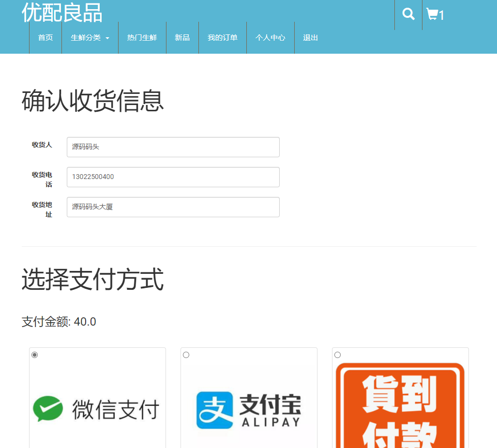
Task: Click the search magnifier icon
Action: click(408, 14)
